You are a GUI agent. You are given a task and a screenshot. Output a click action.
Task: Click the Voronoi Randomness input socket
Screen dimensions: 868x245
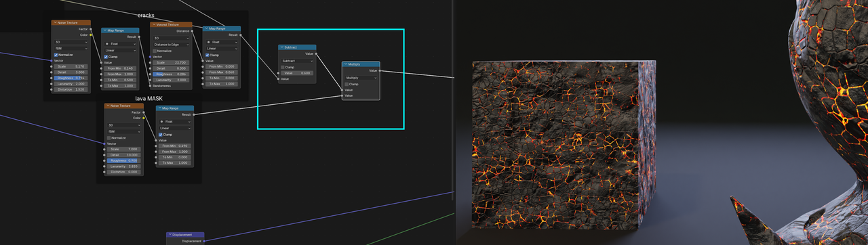151,86
